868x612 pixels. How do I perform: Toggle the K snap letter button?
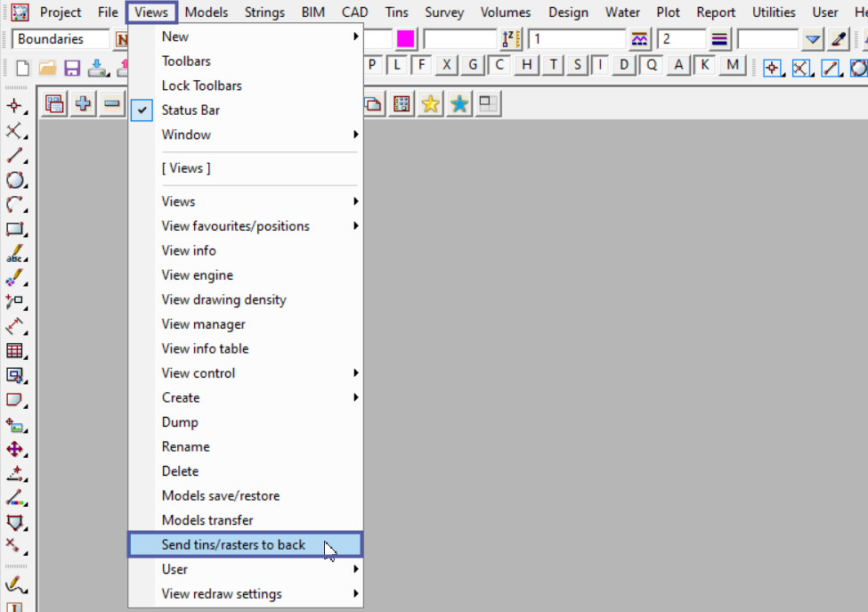pyautogui.click(x=705, y=65)
